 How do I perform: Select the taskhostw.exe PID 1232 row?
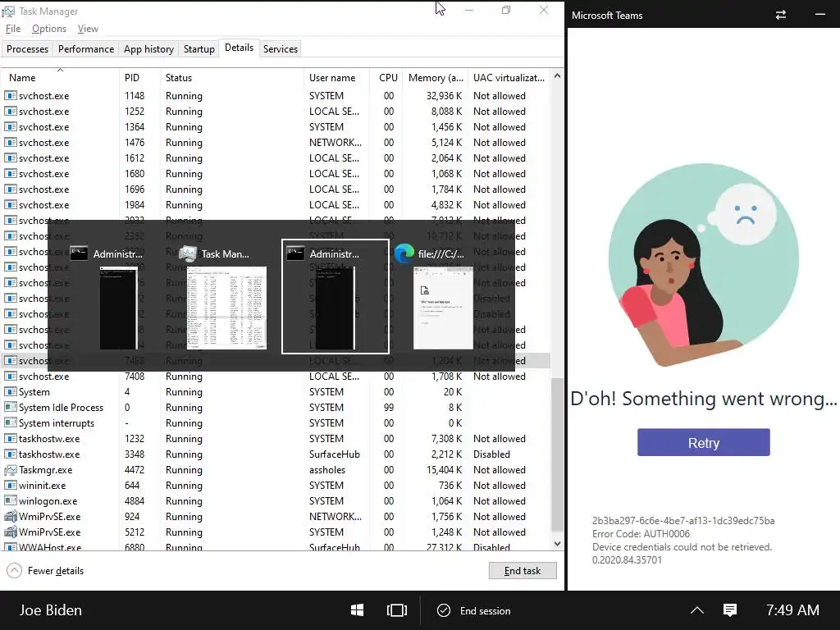pyautogui.click(x=276, y=439)
